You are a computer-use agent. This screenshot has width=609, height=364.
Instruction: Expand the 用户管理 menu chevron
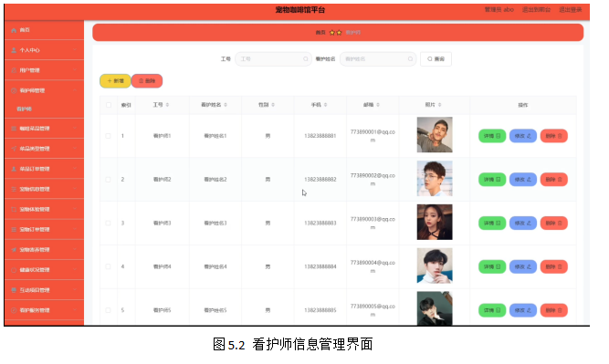point(75,70)
